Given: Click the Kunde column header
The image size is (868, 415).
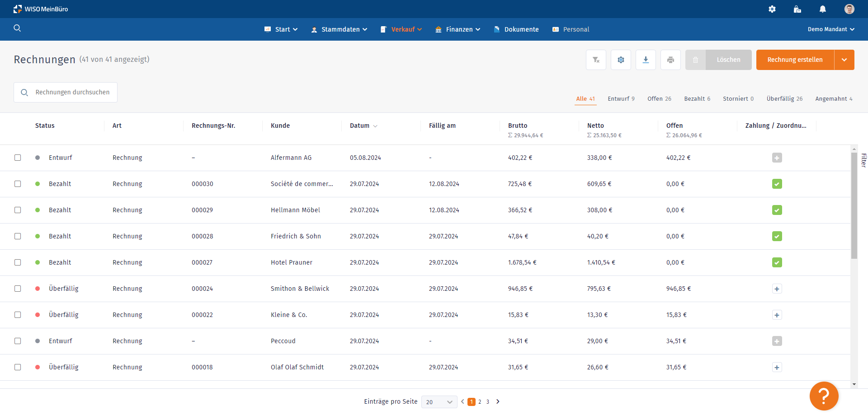Looking at the screenshot, I should click(280, 126).
